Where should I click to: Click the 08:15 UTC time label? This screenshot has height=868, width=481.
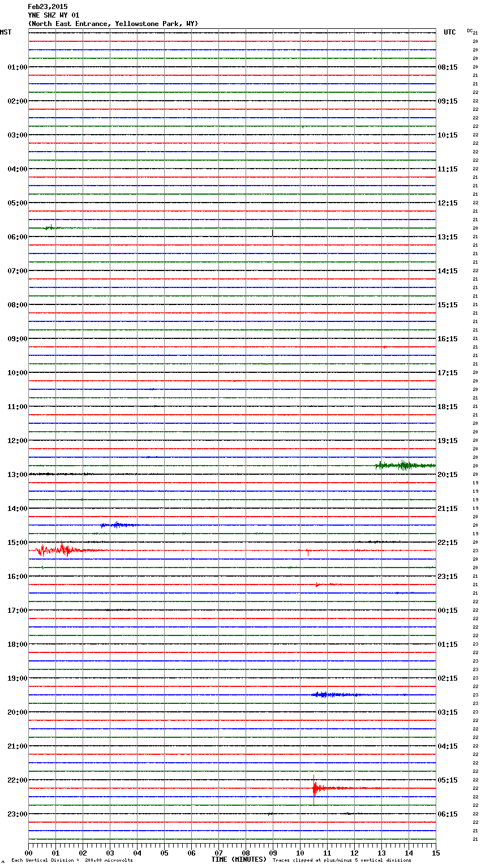tap(448, 67)
